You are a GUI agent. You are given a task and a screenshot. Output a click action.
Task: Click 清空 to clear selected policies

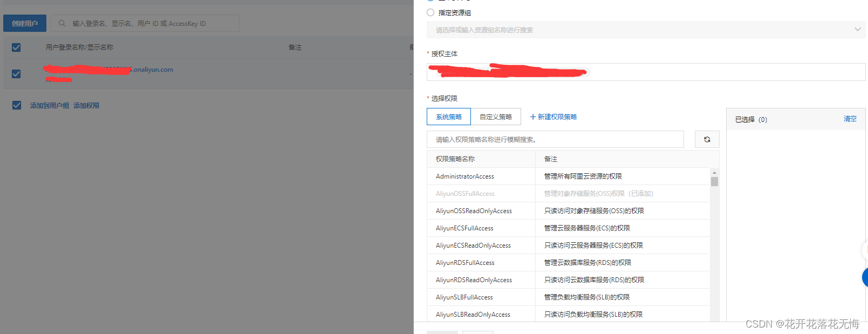(850, 119)
